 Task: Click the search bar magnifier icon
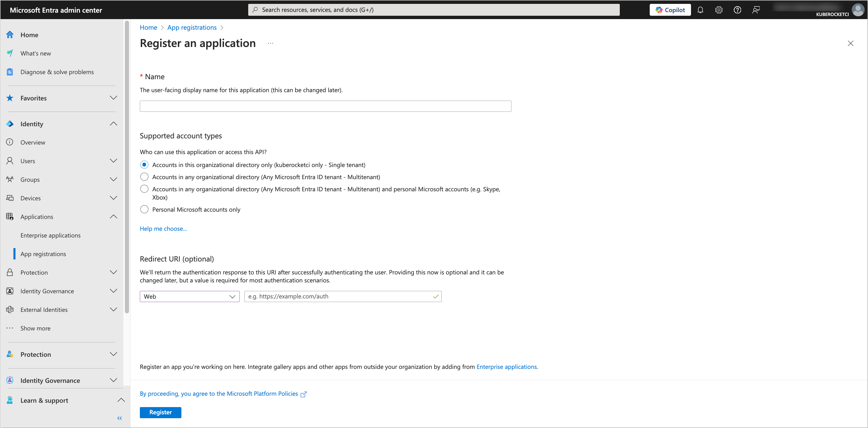tap(256, 9)
